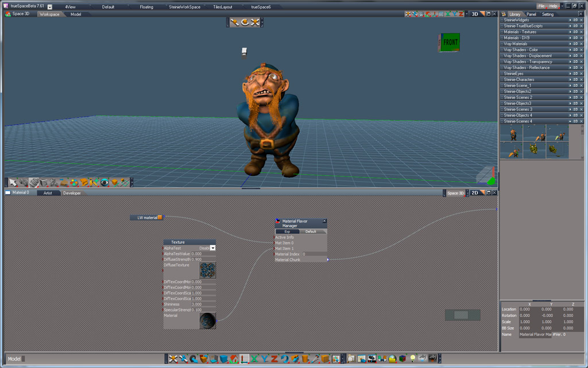Click the dark .obj export icon
Screen dimensions: 588x368
432,359
